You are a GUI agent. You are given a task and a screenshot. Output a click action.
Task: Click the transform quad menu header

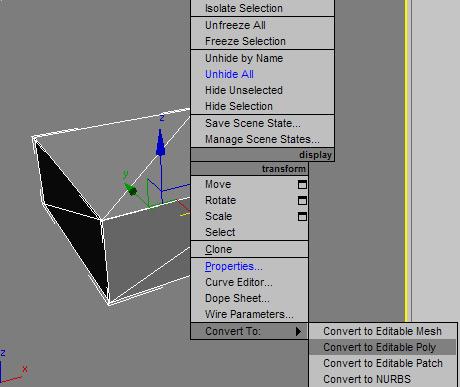pos(249,169)
